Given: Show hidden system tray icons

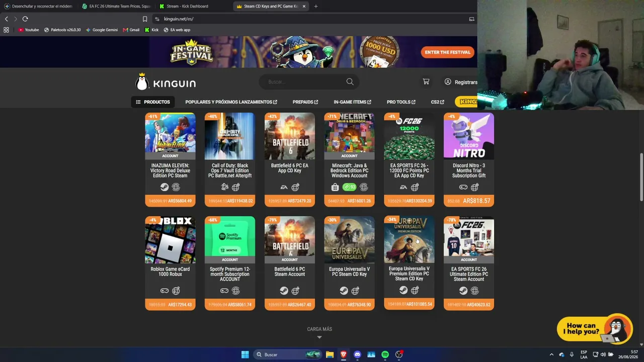Looking at the screenshot, I should point(551,354).
